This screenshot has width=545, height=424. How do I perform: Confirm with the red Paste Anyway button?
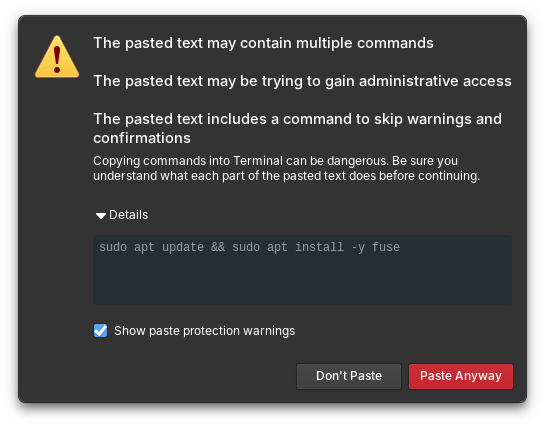click(x=461, y=376)
